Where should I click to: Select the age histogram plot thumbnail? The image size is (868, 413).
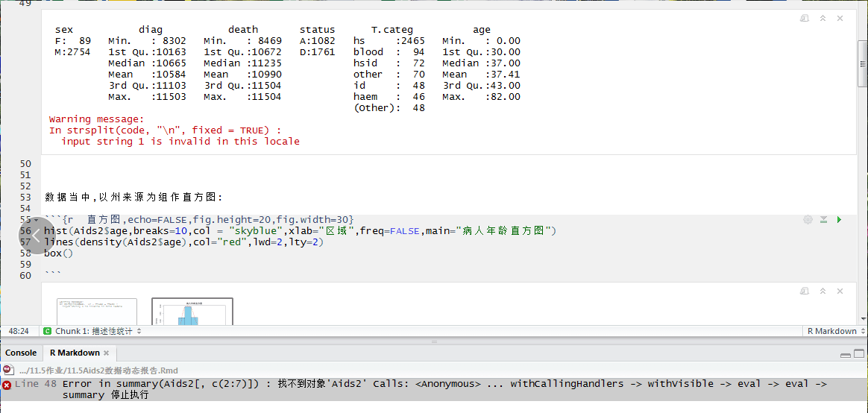(192, 311)
